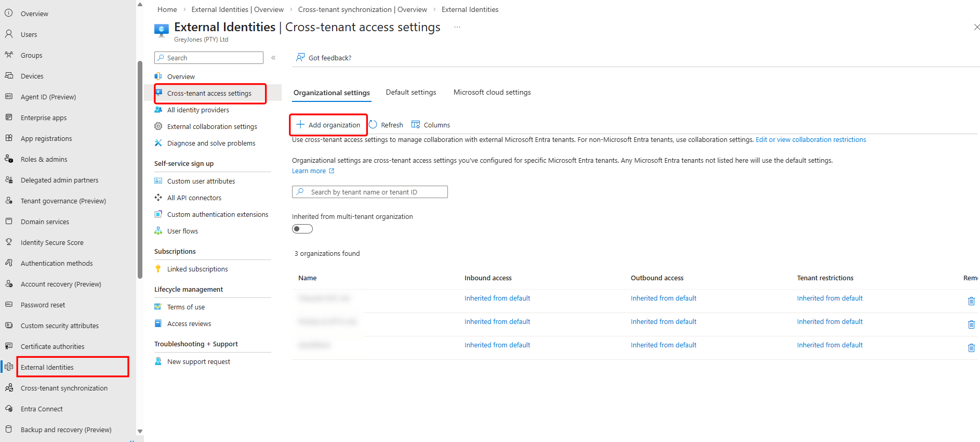Toggle Inherited from multi-tenant organization switch
The image size is (980, 442).
[302, 229]
